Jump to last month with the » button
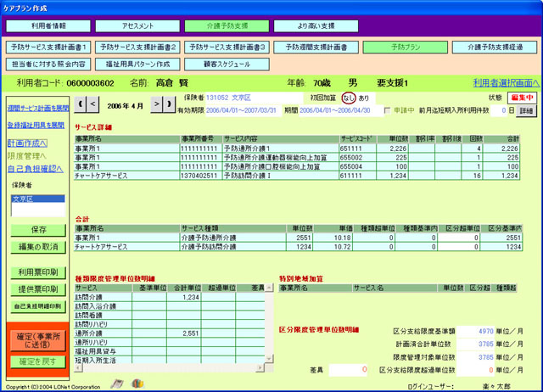This screenshot has height=392, width=543. tap(169, 104)
